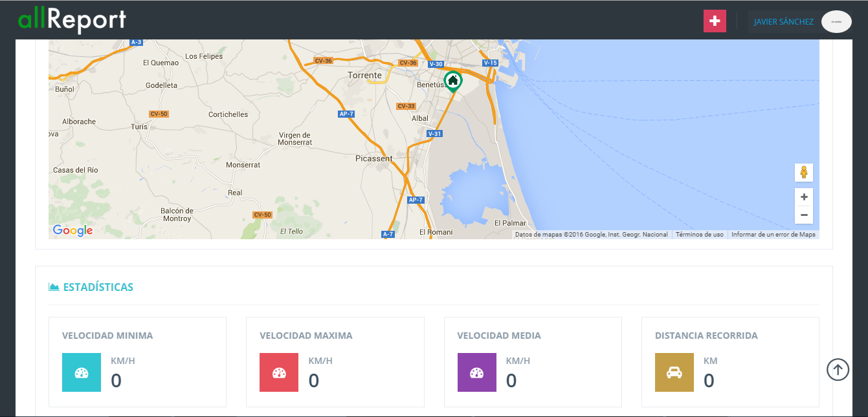Click the Torrente label on the map
The width and height of the screenshot is (868, 417).
coord(365,76)
